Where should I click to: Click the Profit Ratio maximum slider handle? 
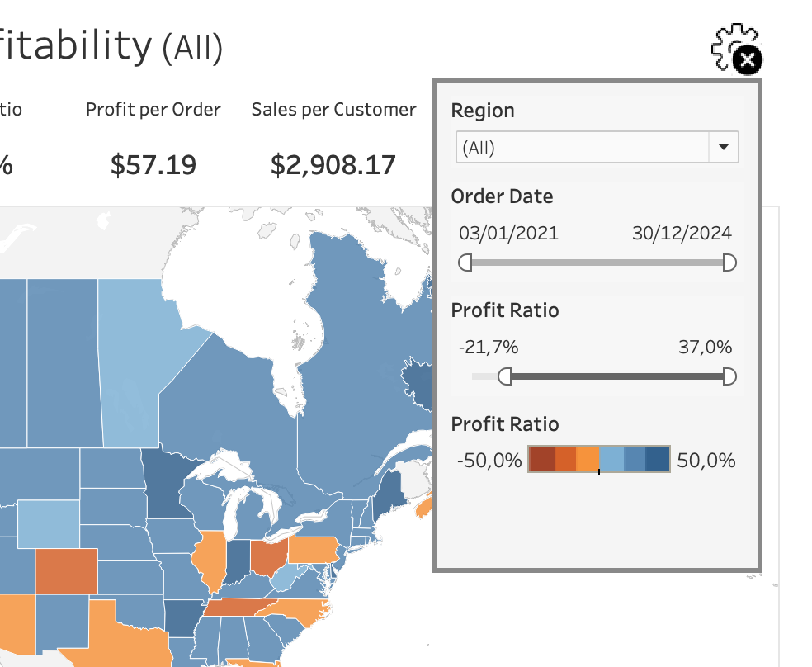pyautogui.click(x=729, y=376)
